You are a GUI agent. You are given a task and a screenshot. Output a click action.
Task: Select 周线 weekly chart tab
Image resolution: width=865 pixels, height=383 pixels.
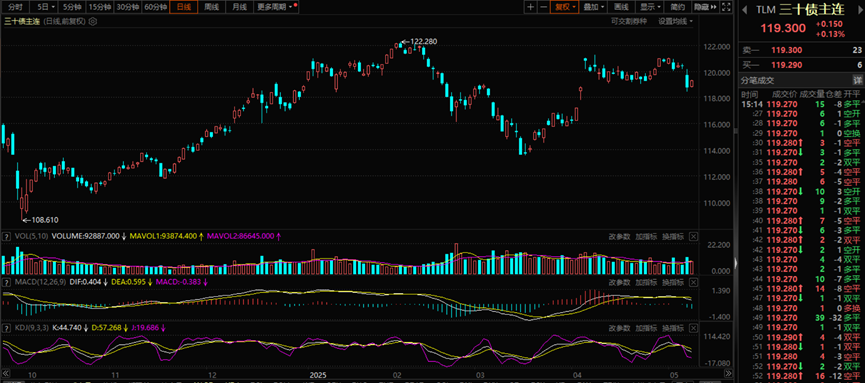click(211, 7)
